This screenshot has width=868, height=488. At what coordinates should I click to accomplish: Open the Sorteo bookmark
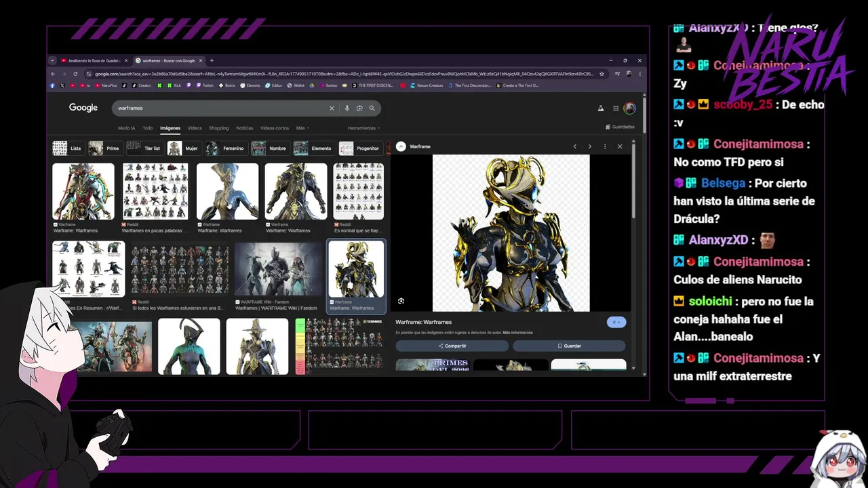click(328, 85)
